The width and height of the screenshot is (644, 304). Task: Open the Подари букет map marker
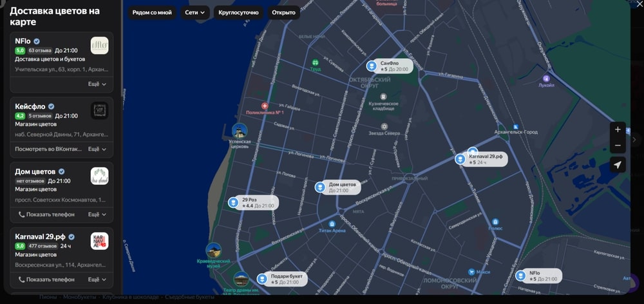(262, 280)
